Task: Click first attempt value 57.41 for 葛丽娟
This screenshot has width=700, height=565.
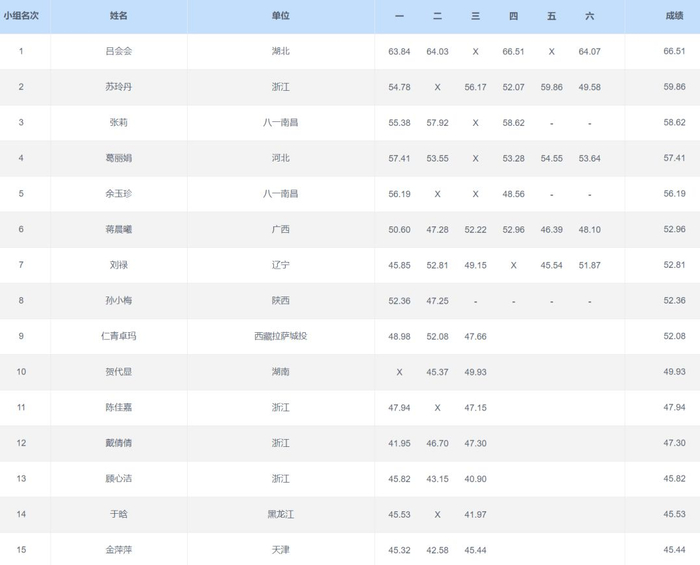Action: (399, 158)
